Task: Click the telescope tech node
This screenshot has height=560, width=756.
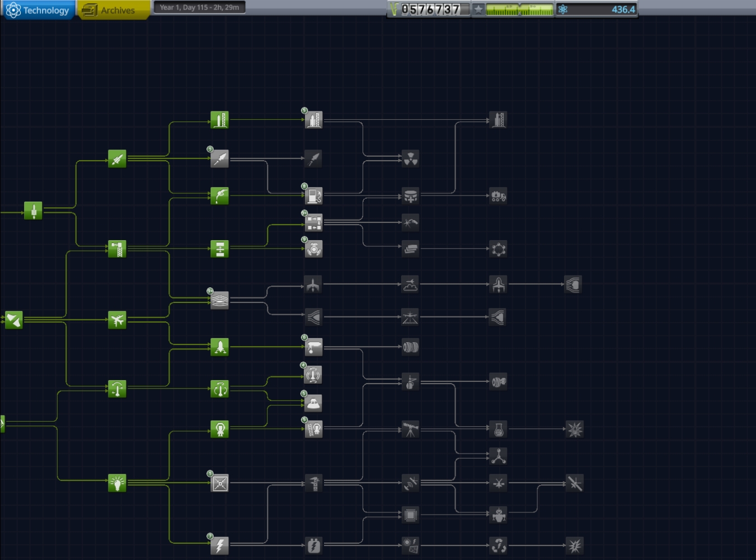Action: coord(410,430)
